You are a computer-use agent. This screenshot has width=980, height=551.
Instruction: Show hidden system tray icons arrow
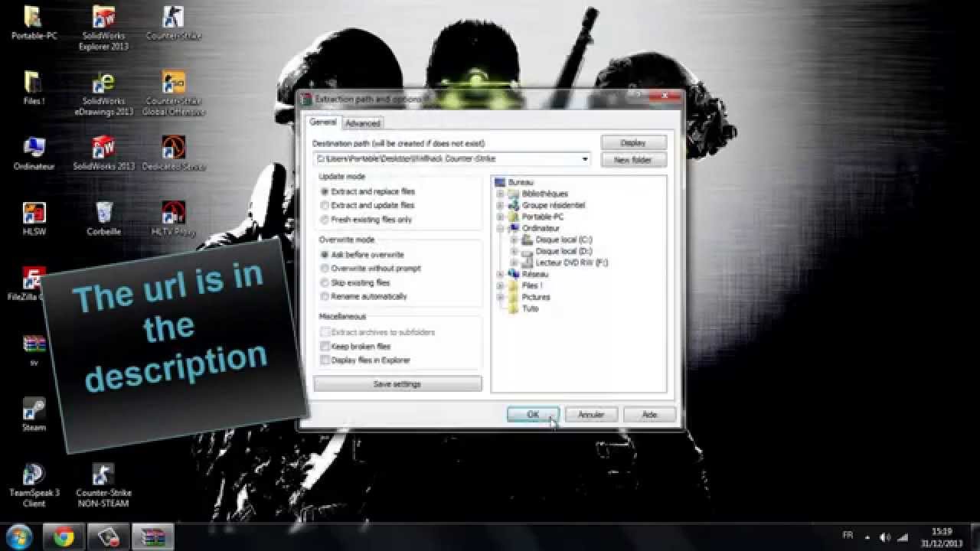point(867,536)
